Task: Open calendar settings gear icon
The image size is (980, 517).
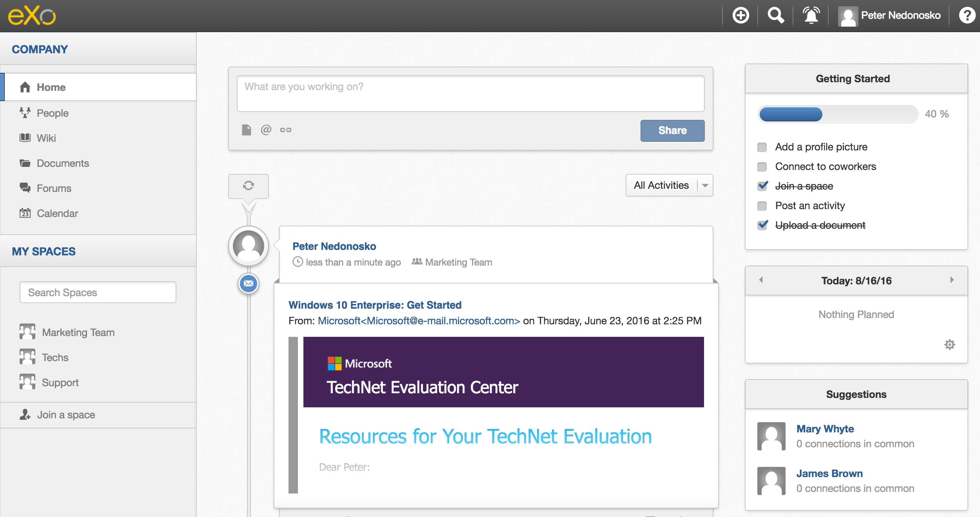Action: coord(949,345)
